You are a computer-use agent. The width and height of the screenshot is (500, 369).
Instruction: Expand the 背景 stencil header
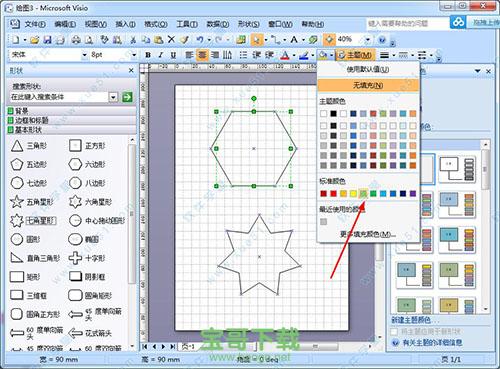71,111
